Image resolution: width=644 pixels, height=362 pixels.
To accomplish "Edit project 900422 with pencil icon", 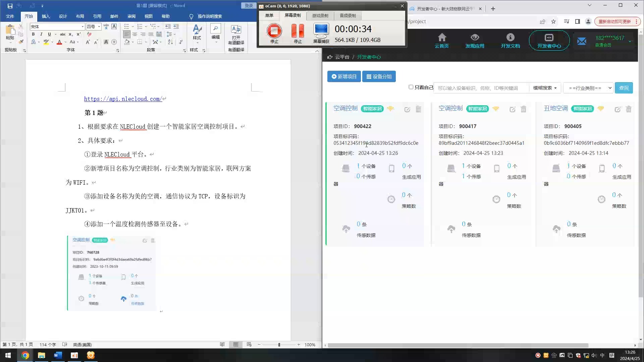I will pyautogui.click(x=407, y=109).
